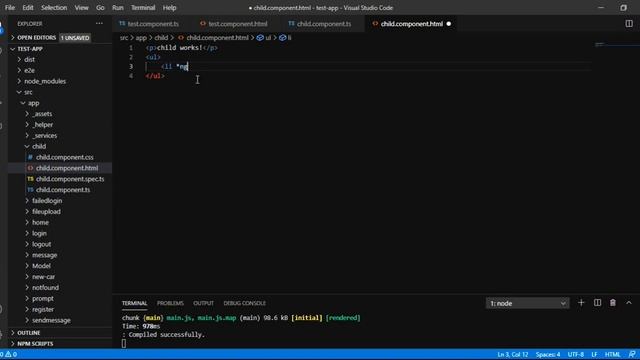The width and height of the screenshot is (640, 360).
Task: Kill terminal with trash icon
Action: (x=613, y=303)
